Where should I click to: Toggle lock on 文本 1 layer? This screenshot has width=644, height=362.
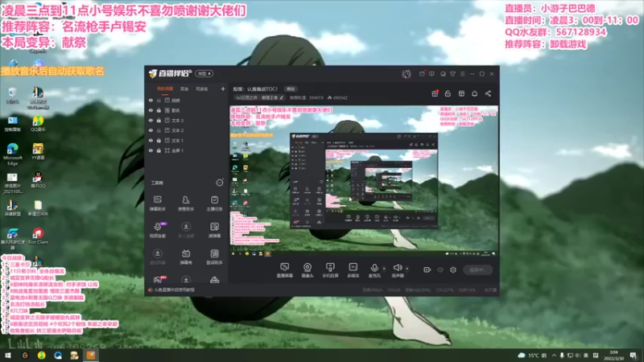point(159,140)
